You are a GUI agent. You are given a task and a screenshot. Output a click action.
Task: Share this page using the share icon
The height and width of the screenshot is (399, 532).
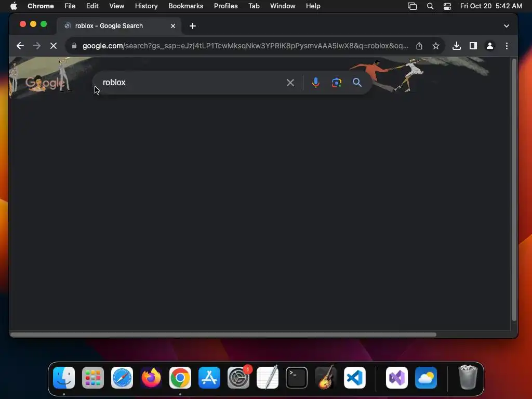[419, 46]
